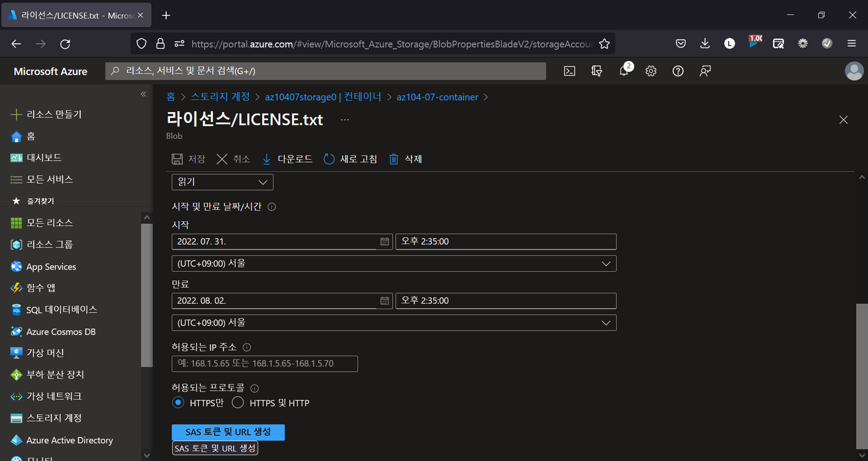Show info for allowed protocols

coord(255,388)
